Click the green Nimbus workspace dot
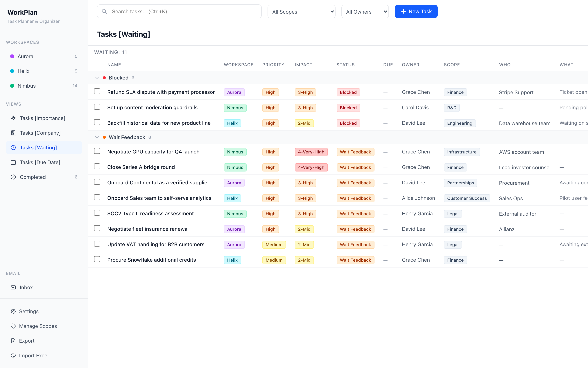The height and width of the screenshot is (368, 588). 12,86
